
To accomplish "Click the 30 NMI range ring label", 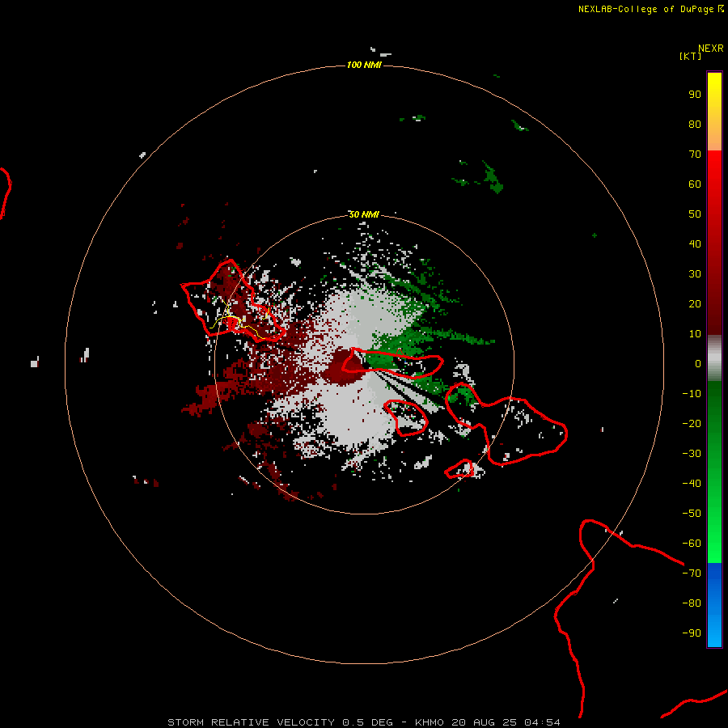I will 364,214.
